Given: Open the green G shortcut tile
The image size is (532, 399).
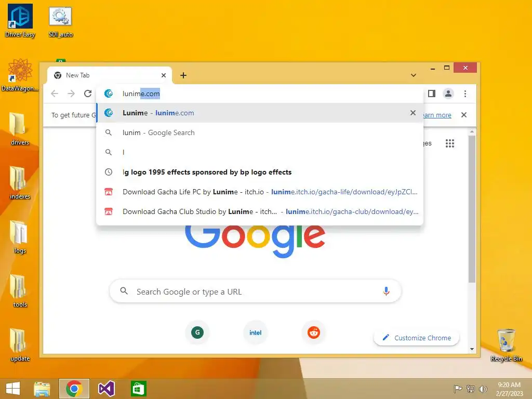Looking at the screenshot, I should 197,332.
